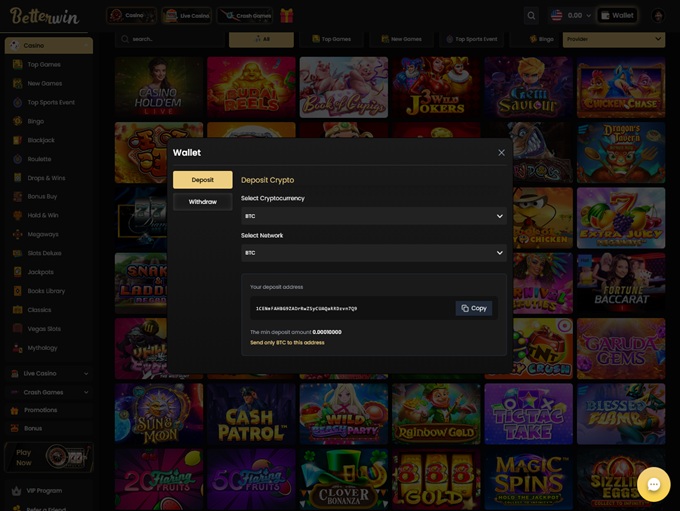The width and height of the screenshot is (680, 511).
Task: Click the search magnifier icon in header
Action: click(x=531, y=16)
